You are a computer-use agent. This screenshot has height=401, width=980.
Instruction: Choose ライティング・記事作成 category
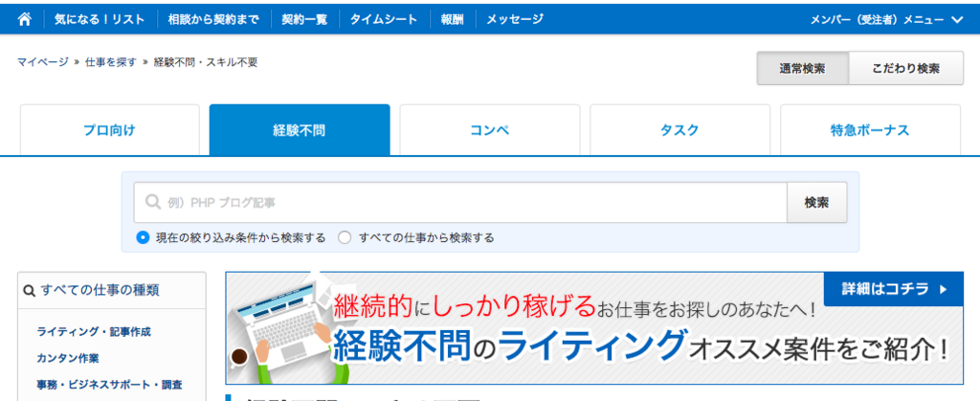[x=94, y=332]
